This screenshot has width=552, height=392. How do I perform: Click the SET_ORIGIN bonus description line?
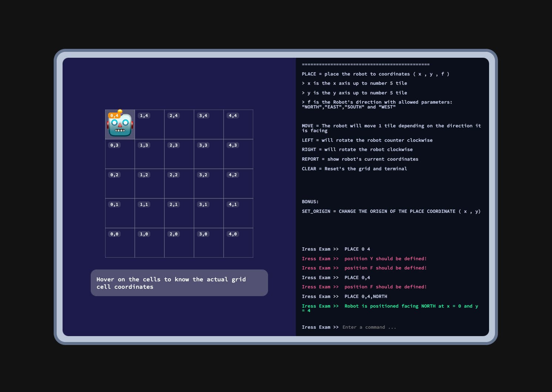[x=391, y=211]
